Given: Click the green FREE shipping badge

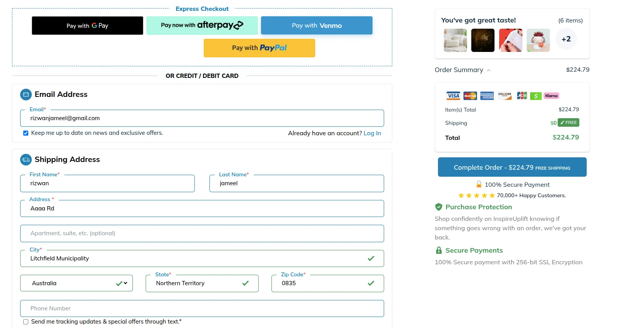Looking at the screenshot, I should (x=568, y=122).
